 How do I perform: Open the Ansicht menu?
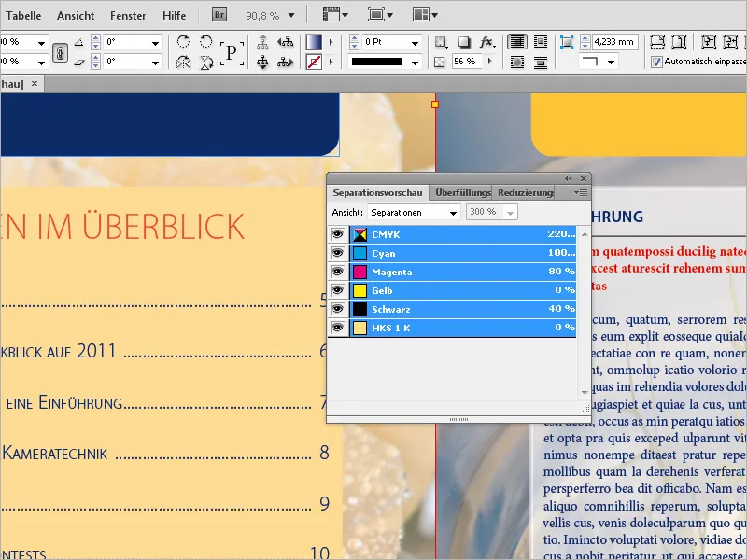click(x=76, y=16)
